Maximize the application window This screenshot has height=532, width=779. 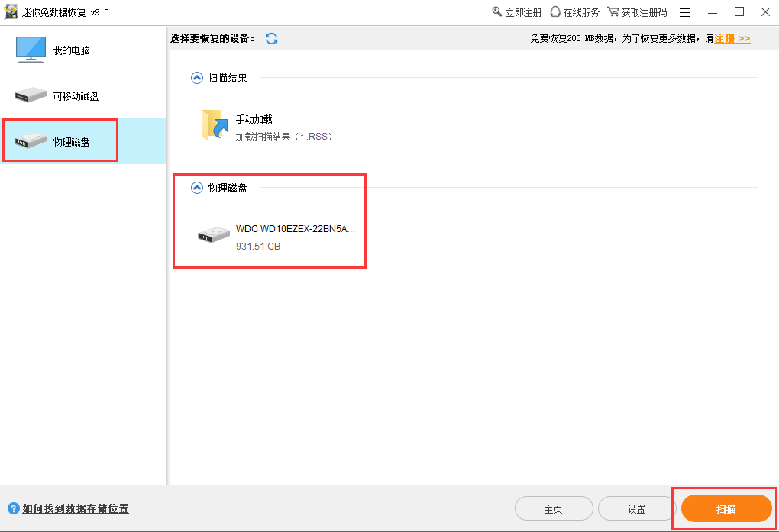pyautogui.click(x=739, y=12)
